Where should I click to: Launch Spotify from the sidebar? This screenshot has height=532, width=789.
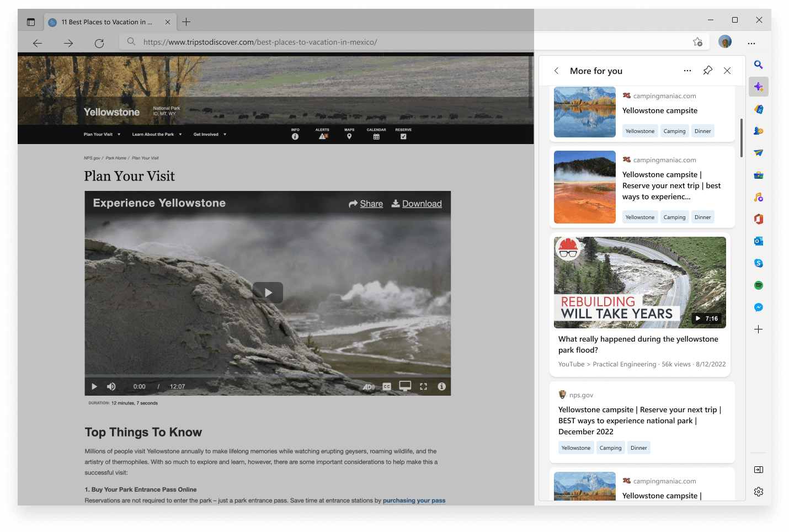[x=759, y=285]
